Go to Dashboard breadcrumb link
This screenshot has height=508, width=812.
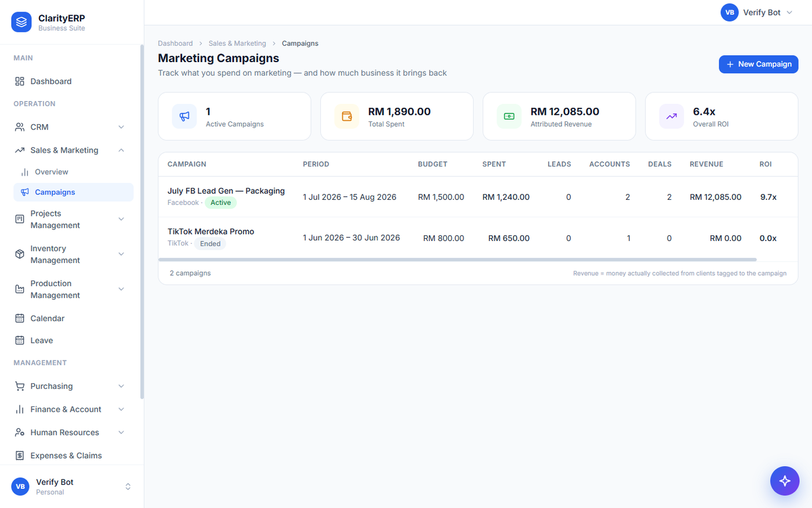(175, 44)
